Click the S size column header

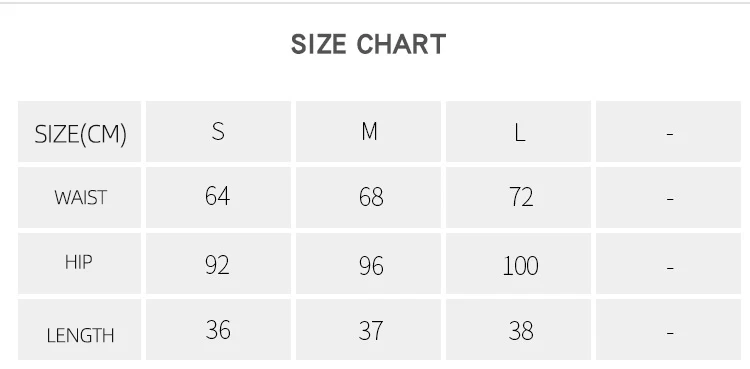(218, 132)
